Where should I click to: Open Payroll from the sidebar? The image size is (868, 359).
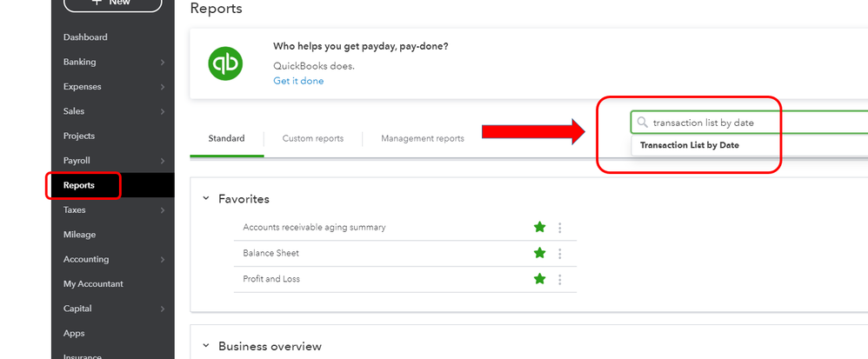pyautogui.click(x=77, y=161)
